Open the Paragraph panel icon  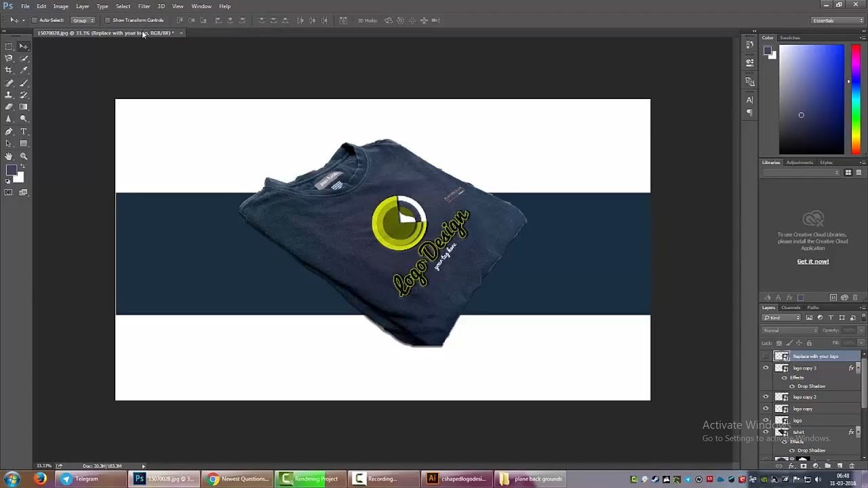point(749,113)
